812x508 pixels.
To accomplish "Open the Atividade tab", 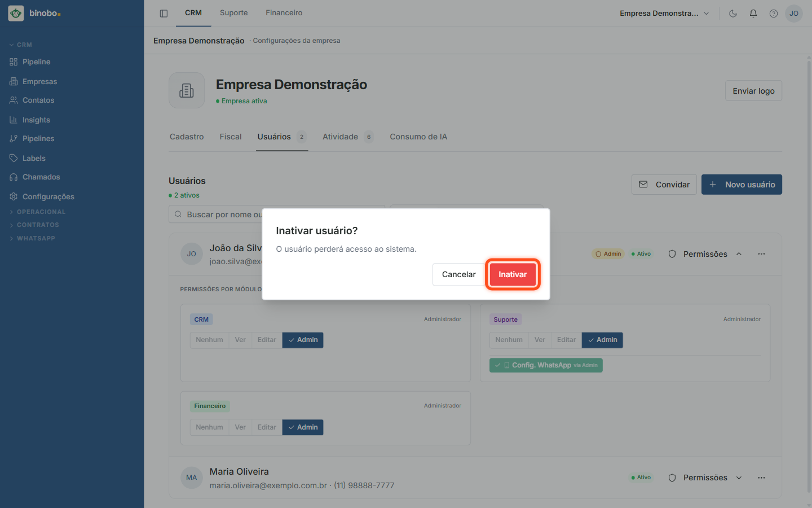I will pos(347,137).
